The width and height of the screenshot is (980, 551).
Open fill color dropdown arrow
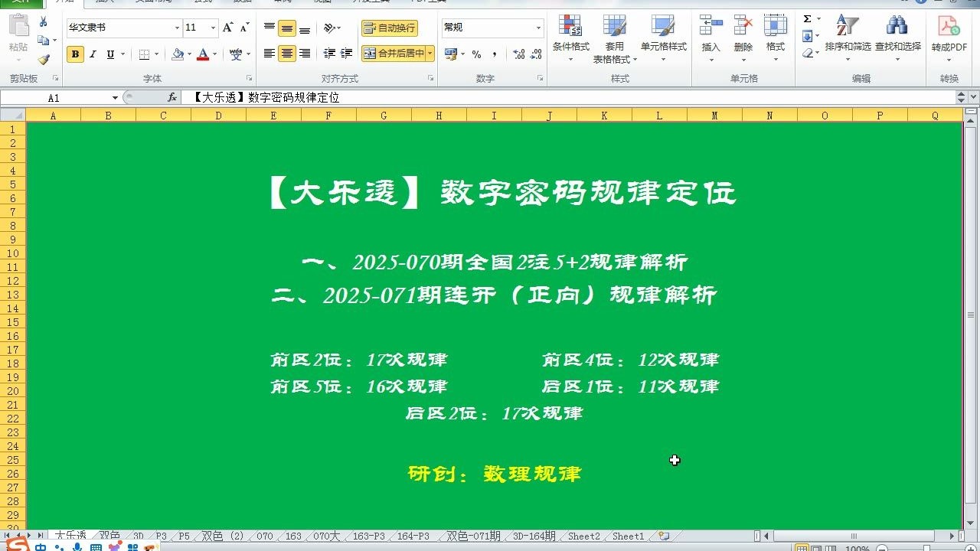[x=189, y=54]
